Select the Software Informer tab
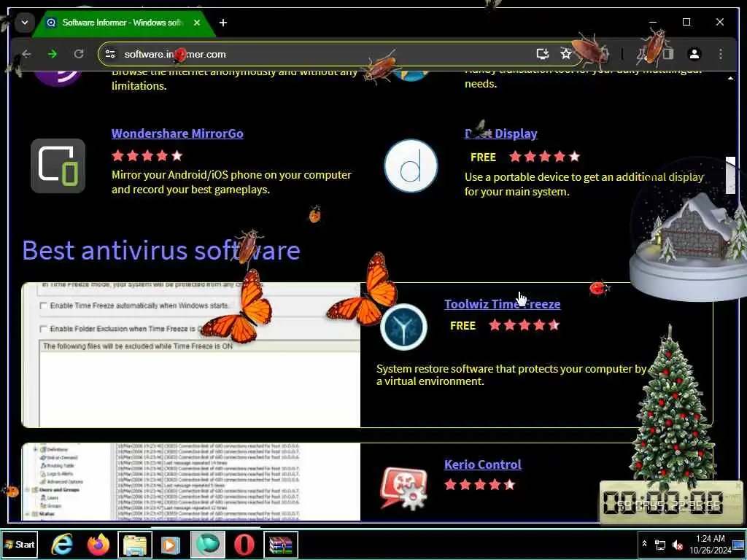The height and width of the screenshot is (560, 747). (x=122, y=23)
